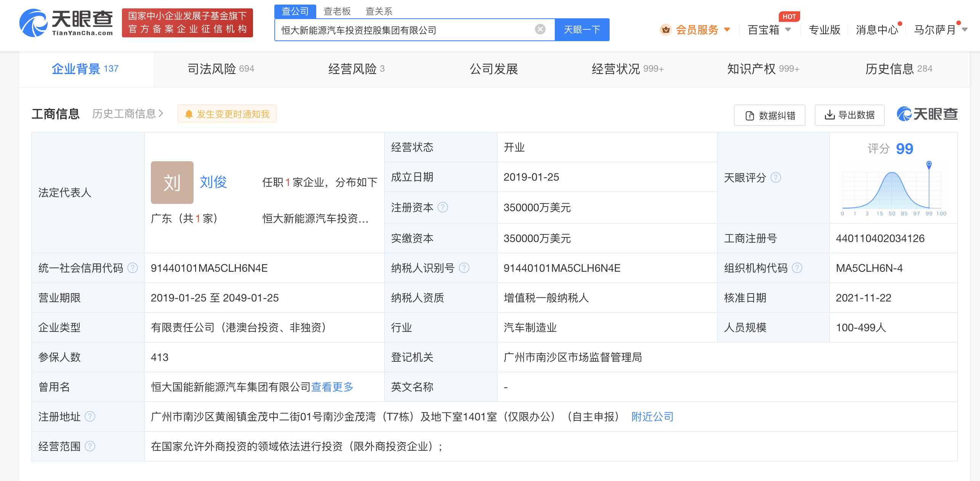Click the approval date 2021-11-22
980x481 pixels.
863,297
